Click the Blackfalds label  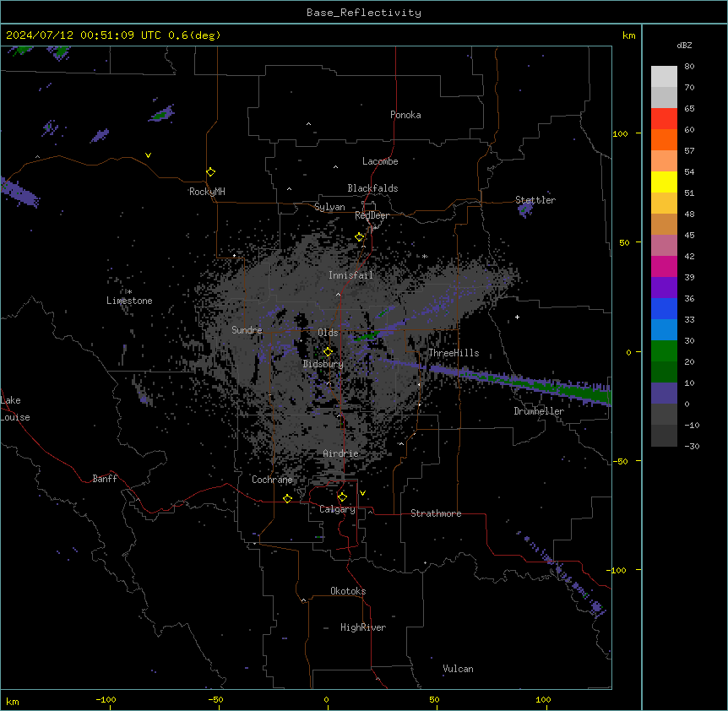[372, 188]
